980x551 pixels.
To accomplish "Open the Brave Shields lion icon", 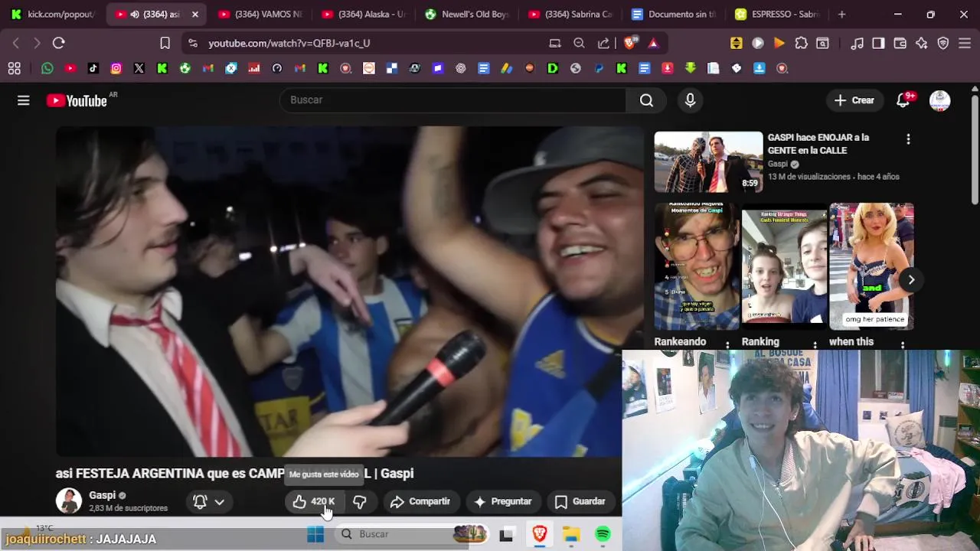I will 629,44.
